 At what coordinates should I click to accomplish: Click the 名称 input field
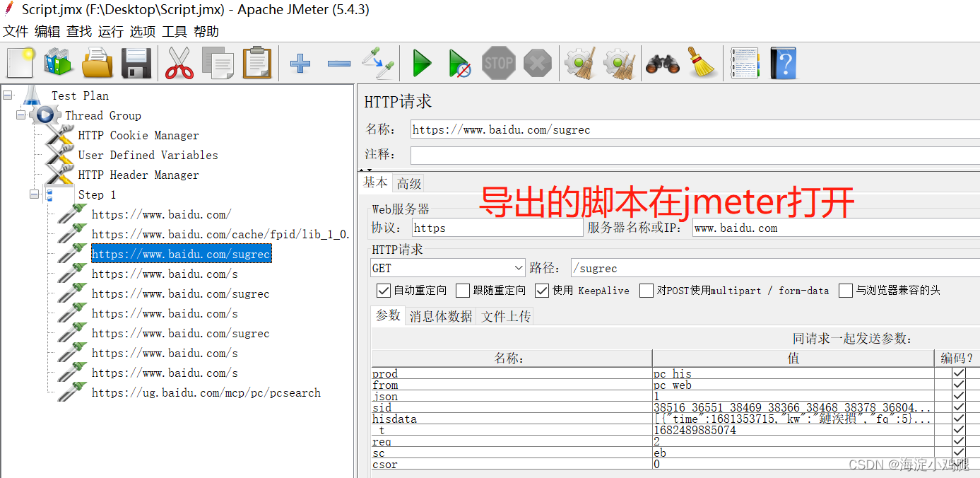695,129
